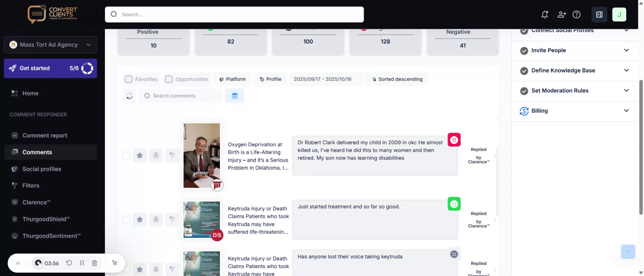Click 'Replied by Clarence™' on the Oxygen Deprivation row

point(479,155)
